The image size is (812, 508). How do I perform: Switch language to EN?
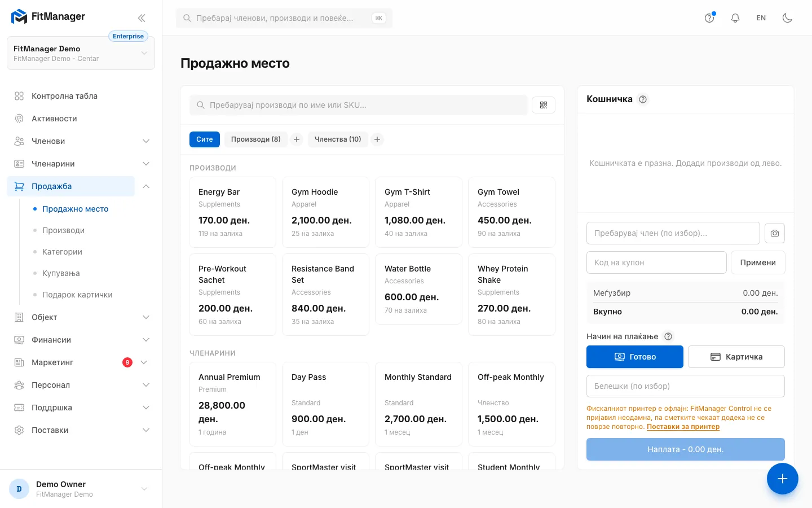pyautogui.click(x=761, y=18)
